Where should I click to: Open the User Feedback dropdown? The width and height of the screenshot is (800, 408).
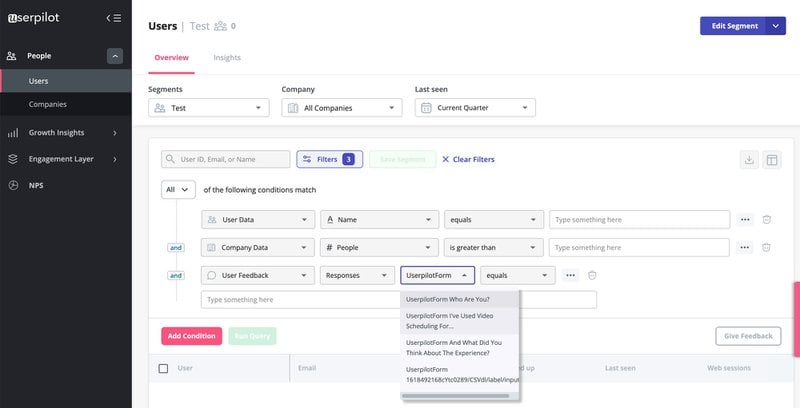pyautogui.click(x=258, y=275)
